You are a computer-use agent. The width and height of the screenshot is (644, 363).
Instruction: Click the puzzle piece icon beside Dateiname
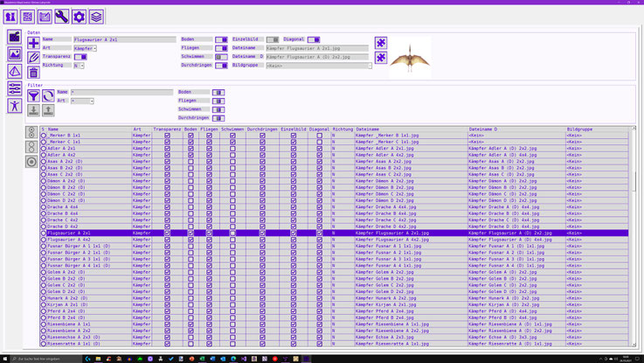click(x=381, y=42)
